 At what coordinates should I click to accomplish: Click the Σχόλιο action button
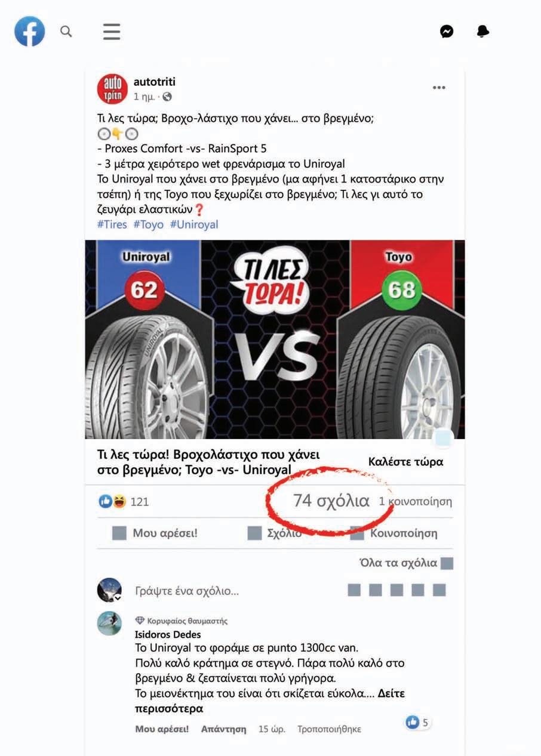(275, 533)
